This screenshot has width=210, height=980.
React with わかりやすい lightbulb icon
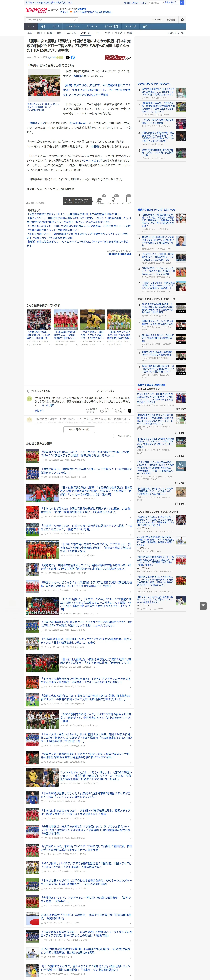pyautogui.click(x=113, y=200)
